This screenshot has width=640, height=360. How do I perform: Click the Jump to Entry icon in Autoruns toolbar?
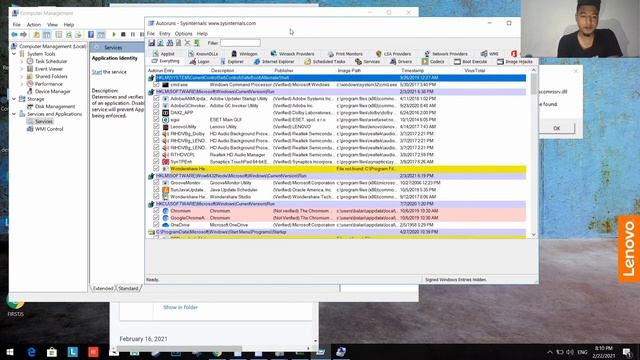[x=196, y=43]
